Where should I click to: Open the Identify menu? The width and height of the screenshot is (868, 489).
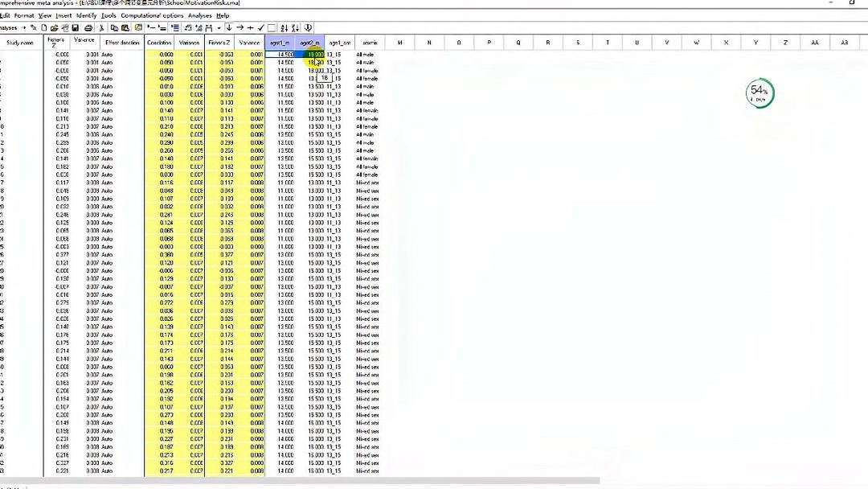84,15
